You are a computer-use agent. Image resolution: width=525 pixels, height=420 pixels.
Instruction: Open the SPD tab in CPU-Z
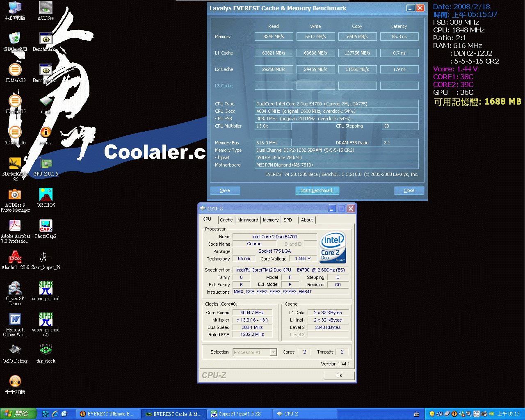288,220
